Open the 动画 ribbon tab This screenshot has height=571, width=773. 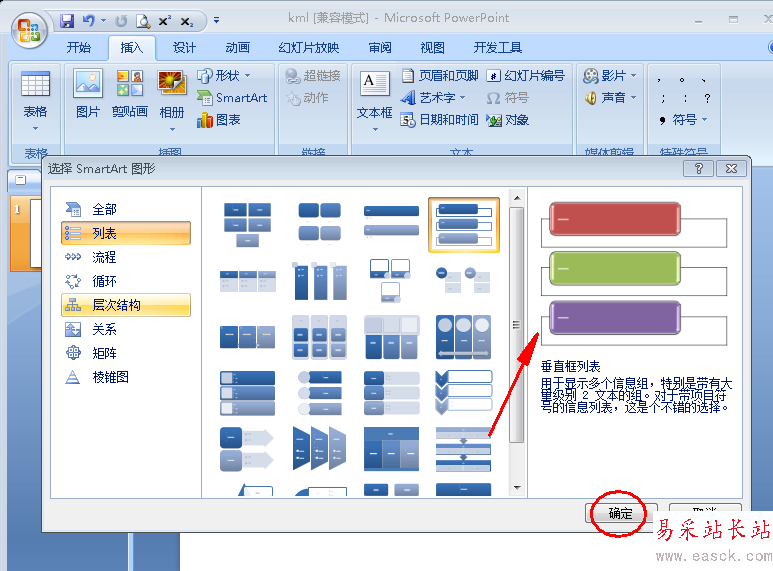click(x=237, y=47)
